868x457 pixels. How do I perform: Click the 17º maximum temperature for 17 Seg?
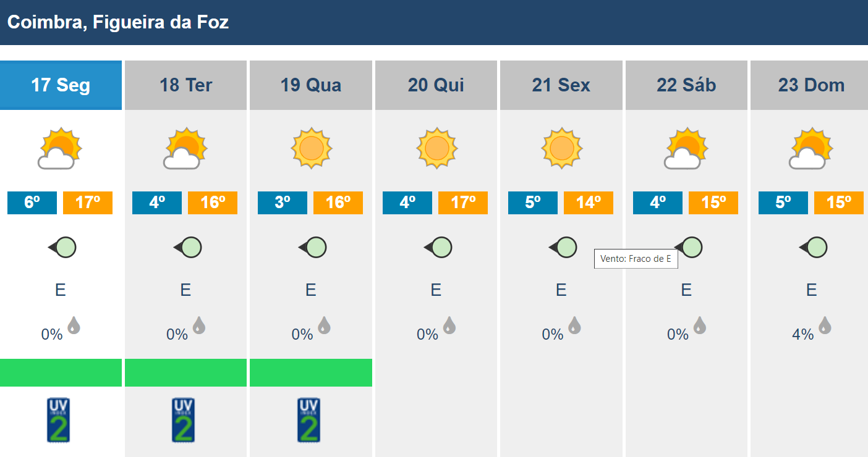point(88,203)
